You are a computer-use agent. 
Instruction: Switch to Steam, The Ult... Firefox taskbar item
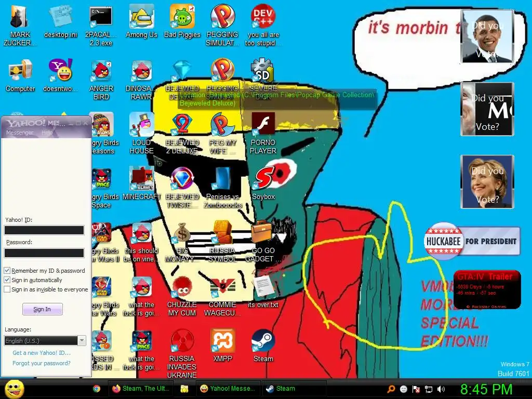pyautogui.click(x=141, y=389)
